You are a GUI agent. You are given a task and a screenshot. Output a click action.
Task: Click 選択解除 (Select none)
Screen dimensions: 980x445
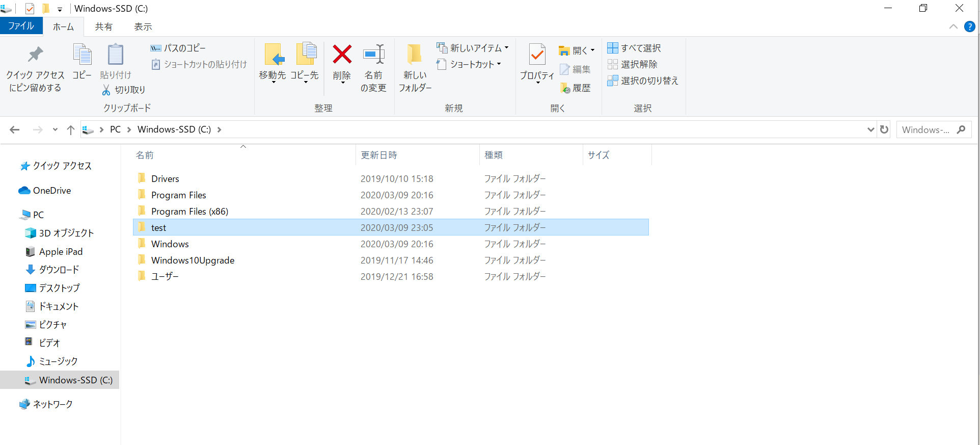pos(632,64)
